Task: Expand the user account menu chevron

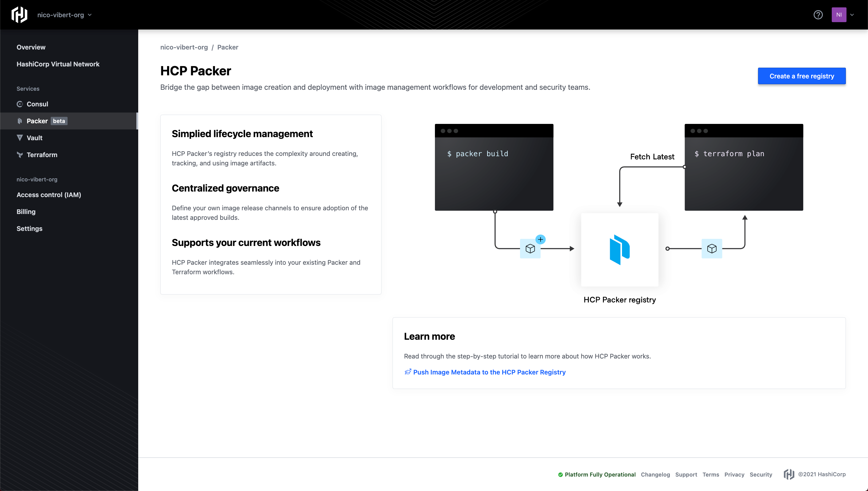Action: pos(852,15)
